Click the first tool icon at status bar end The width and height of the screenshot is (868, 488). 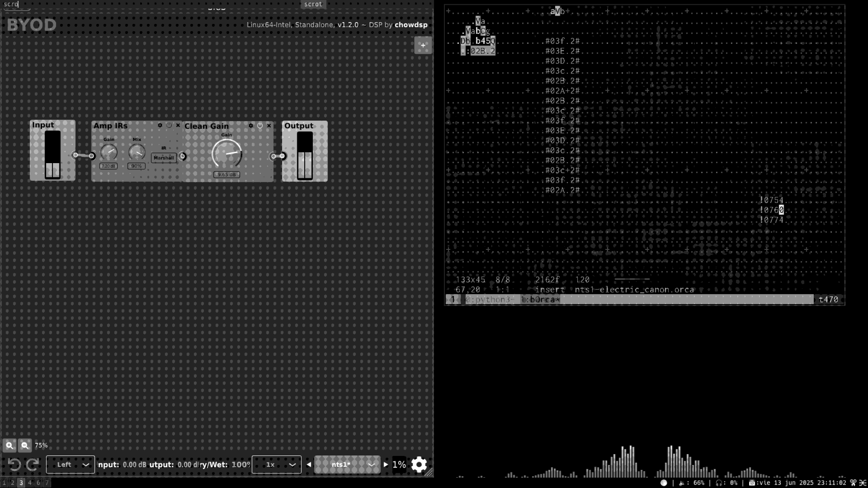tap(853, 483)
